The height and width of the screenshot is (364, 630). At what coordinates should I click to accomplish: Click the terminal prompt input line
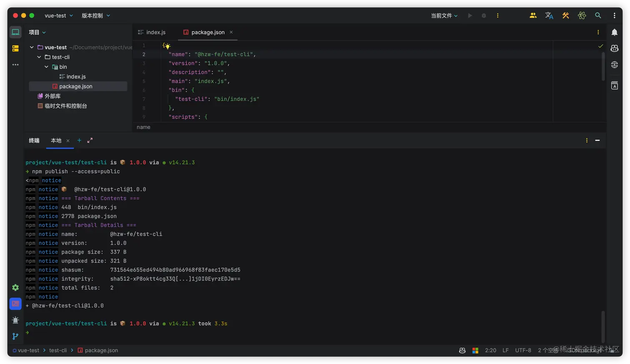click(312, 332)
